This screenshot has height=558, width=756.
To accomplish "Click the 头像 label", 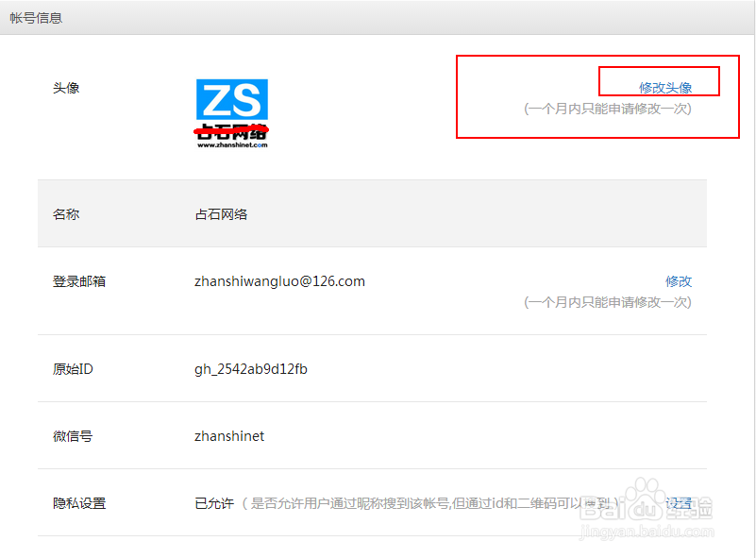I will coord(66,88).
